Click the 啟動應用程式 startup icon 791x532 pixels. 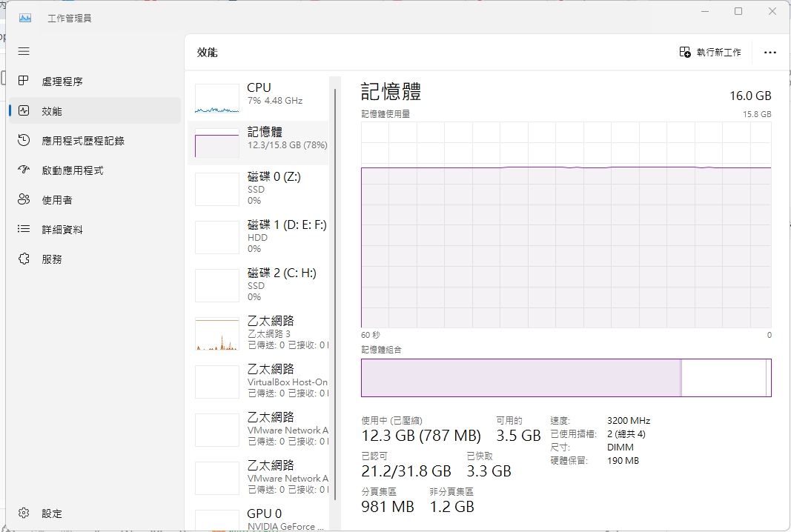coord(24,170)
